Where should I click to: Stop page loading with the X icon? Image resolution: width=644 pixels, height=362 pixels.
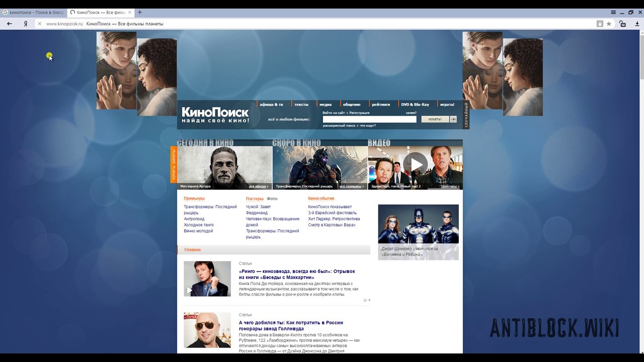click(x=39, y=24)
